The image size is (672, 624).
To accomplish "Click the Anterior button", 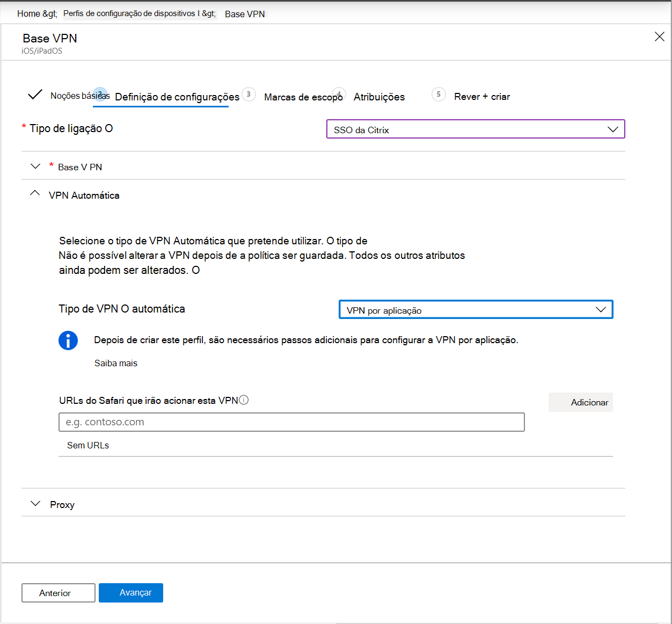I will (59, 593).
